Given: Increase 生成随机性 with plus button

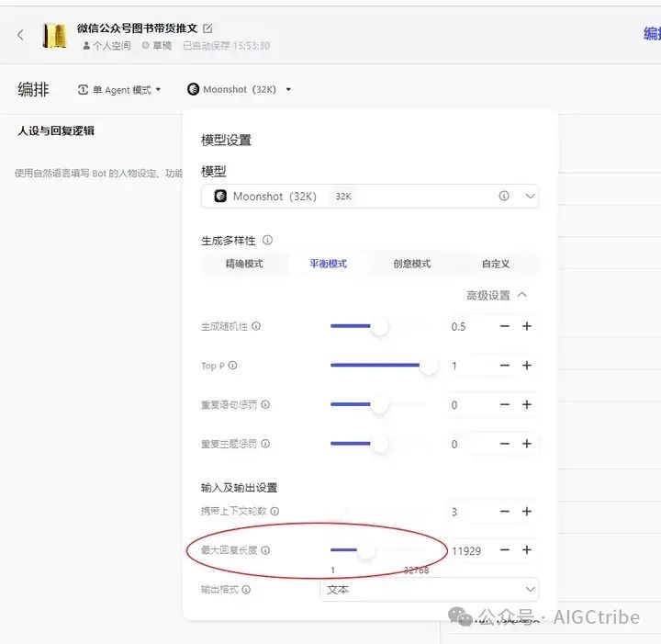Looking at the screenshot, I should coord(527,326).
